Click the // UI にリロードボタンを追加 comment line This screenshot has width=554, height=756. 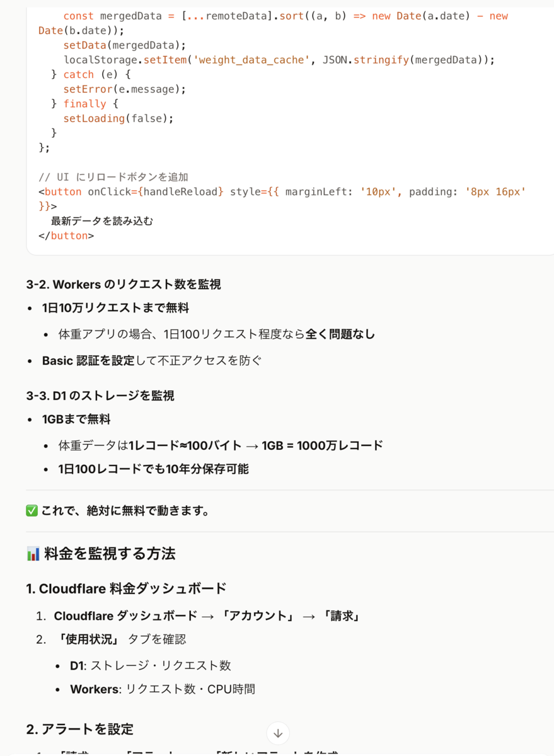tap(113, 177)
